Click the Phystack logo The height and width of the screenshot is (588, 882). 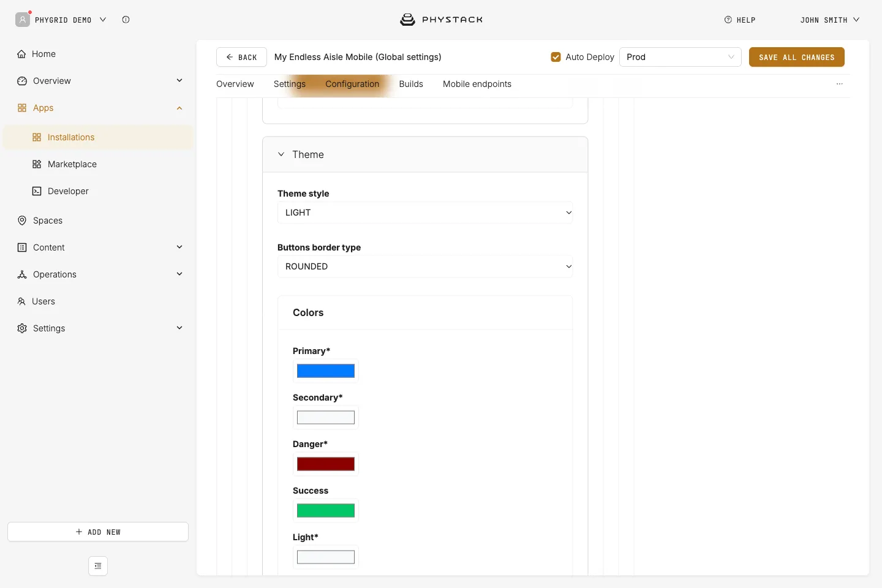tap(441, 20)
